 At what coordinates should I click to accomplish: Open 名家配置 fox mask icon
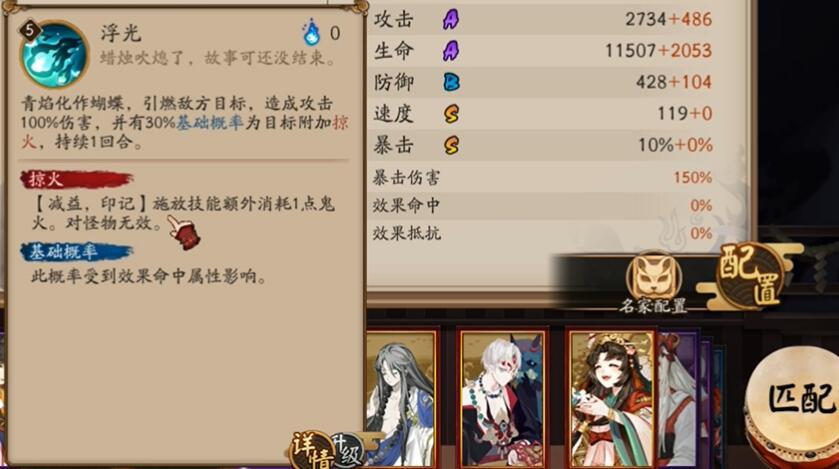(653, 278)
